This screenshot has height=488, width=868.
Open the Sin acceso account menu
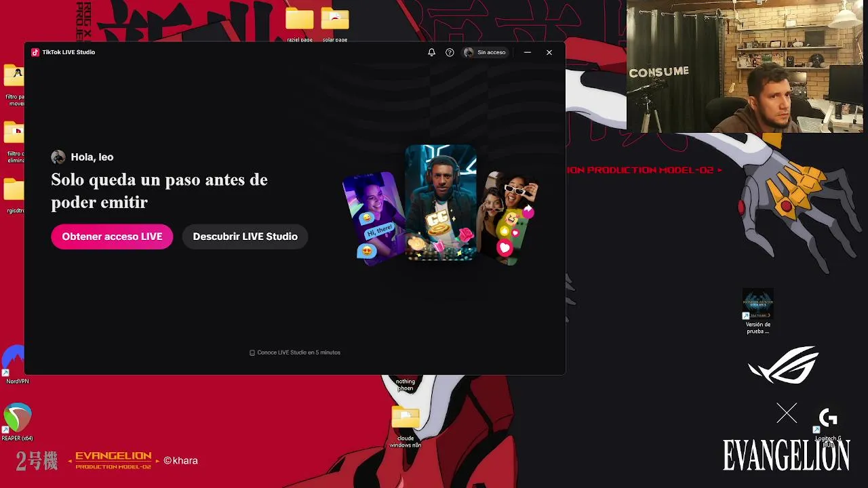click(x=485, y=52)
